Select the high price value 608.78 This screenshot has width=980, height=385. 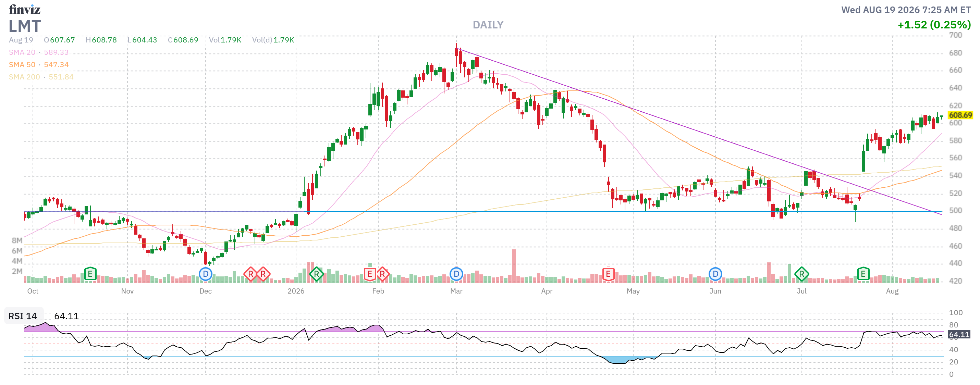104,40
